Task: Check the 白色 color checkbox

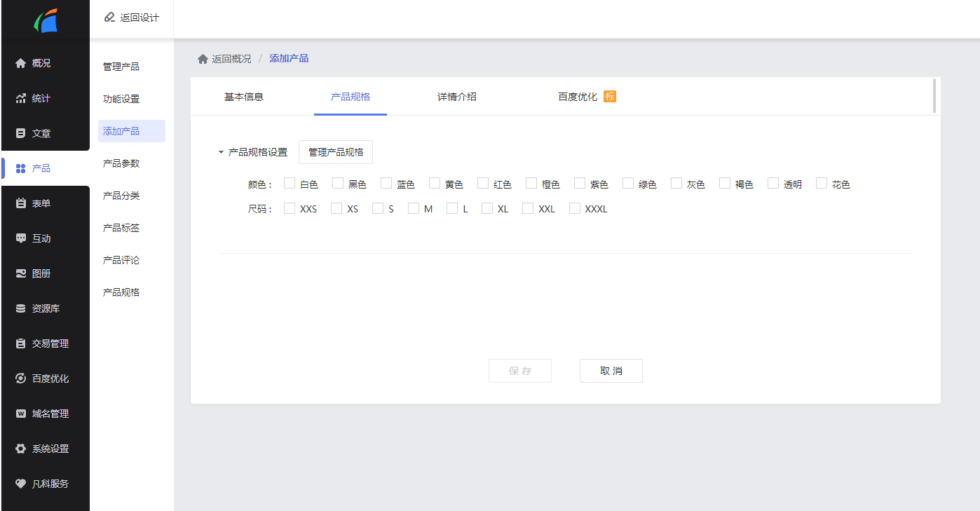Action: tap(290, 184)
